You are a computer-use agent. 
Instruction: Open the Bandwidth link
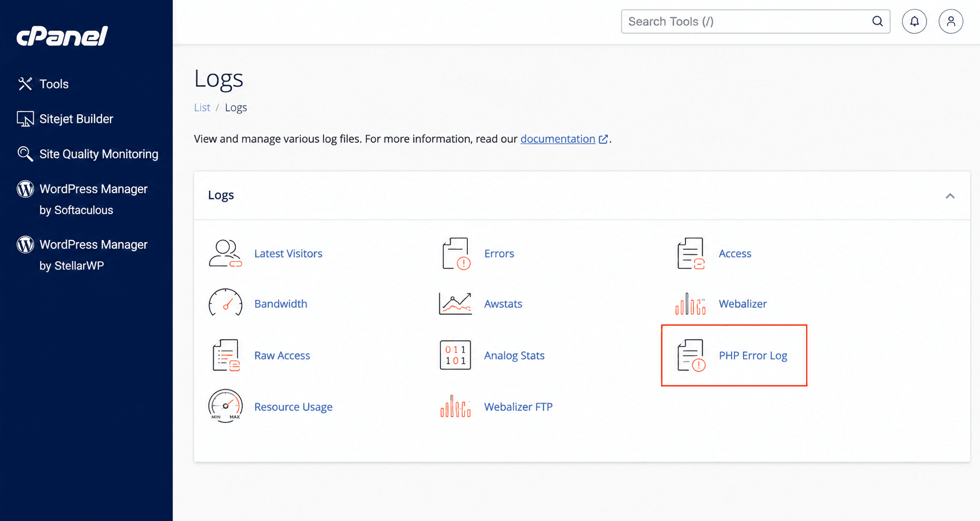281,304
